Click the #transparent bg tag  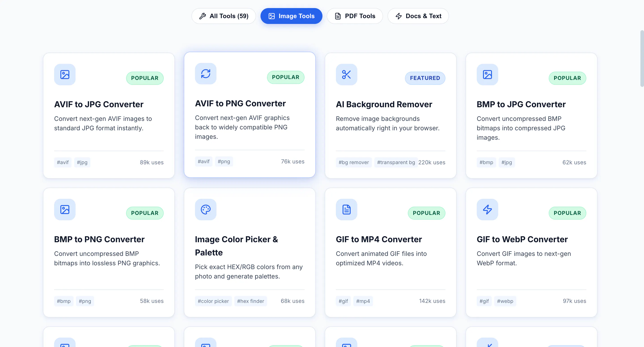pyautogui.click(x=396, y=163)
